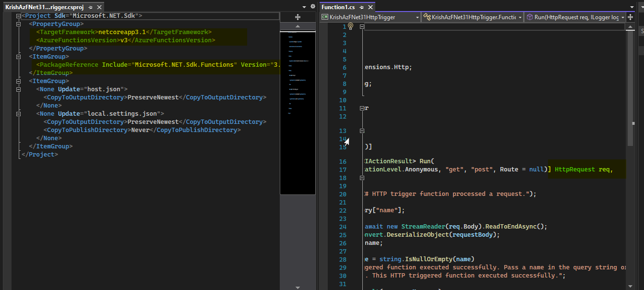The image size is (644, 290).
Task: Open the Run(HttpRequest req, ILogger) member dropdown
Action: (x=575, y=17)
